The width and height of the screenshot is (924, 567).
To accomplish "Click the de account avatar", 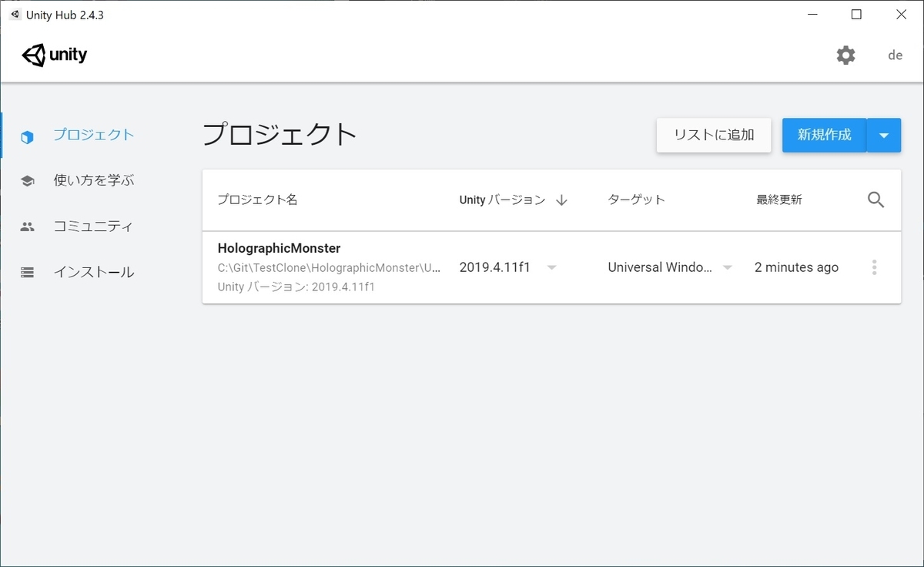I will coord(894,55).
